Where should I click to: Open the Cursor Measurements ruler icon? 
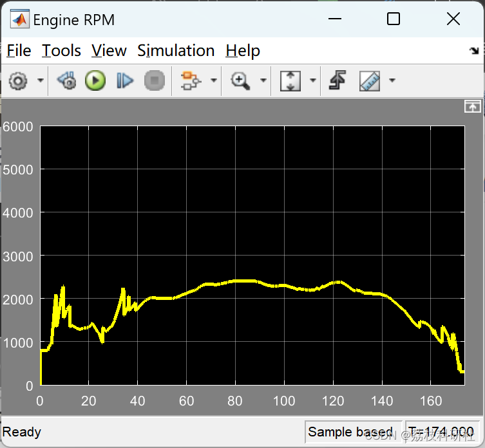tap(370, 81)
